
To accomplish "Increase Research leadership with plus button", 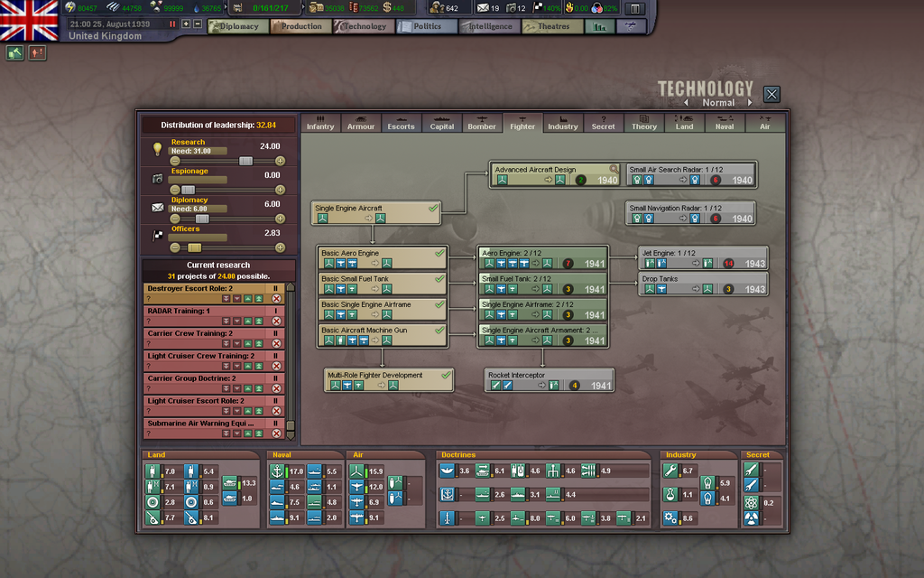I will pos(280,161).
